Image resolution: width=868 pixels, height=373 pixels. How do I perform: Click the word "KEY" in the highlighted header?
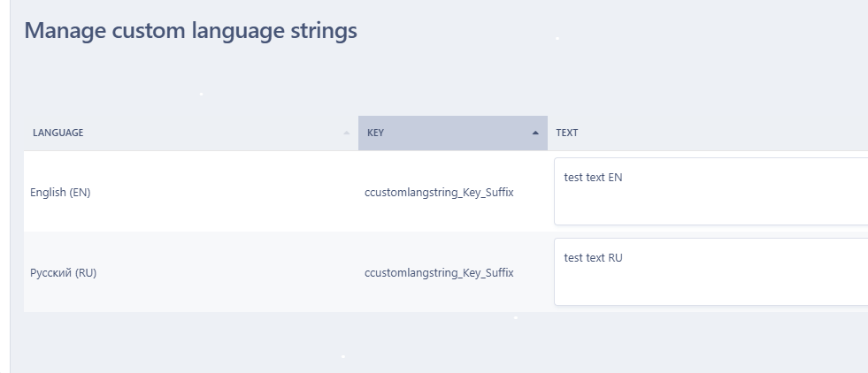[x=375, y=133]
